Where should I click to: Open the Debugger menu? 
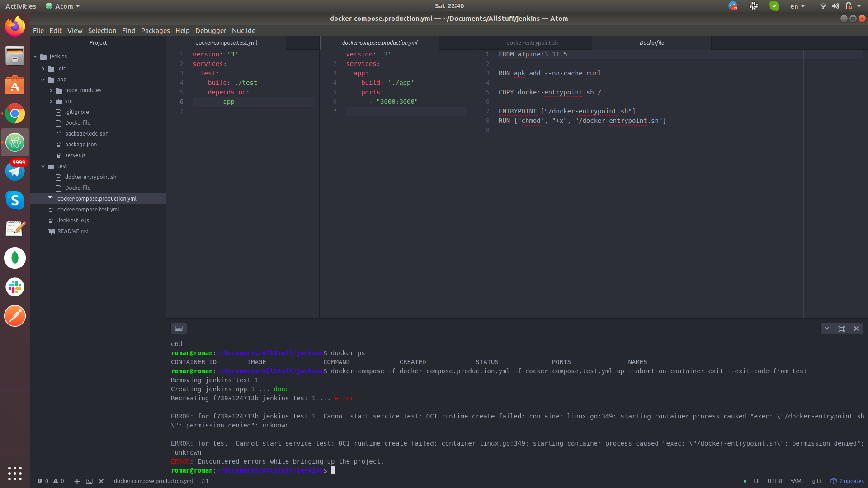211,31
